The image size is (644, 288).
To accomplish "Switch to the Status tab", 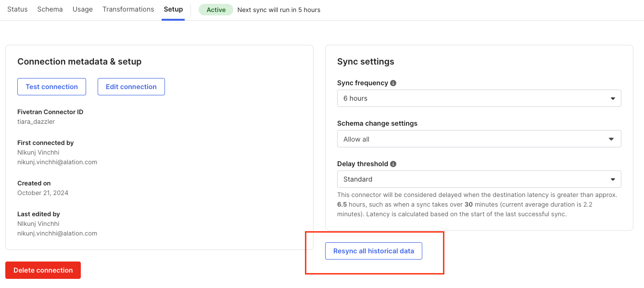I will click(17, 10).
